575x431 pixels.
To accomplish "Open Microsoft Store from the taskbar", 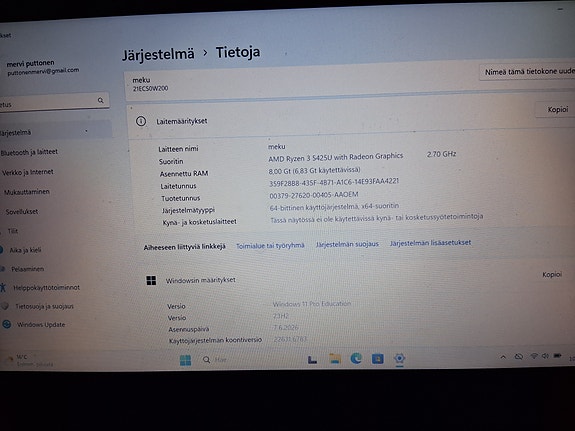I will tap(377, 359).
